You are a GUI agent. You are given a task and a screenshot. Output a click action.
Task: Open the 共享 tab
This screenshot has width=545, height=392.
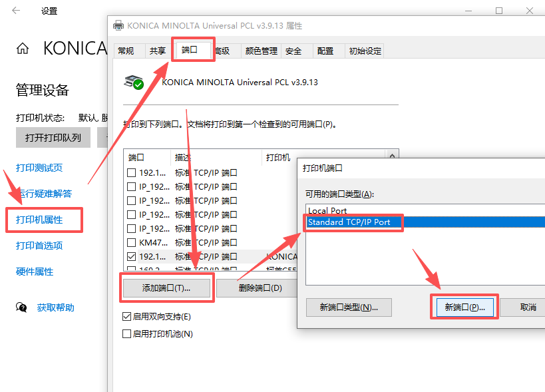pos(158,51)
